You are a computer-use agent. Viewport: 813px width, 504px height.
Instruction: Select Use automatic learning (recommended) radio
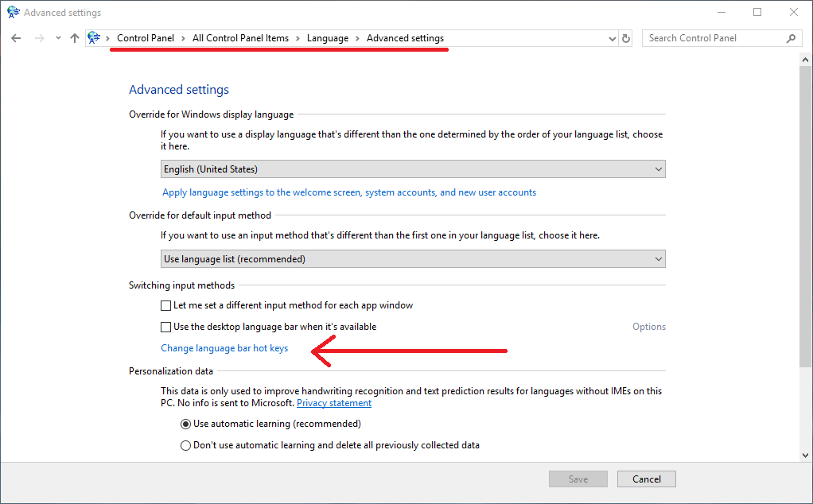coord(185,424)
